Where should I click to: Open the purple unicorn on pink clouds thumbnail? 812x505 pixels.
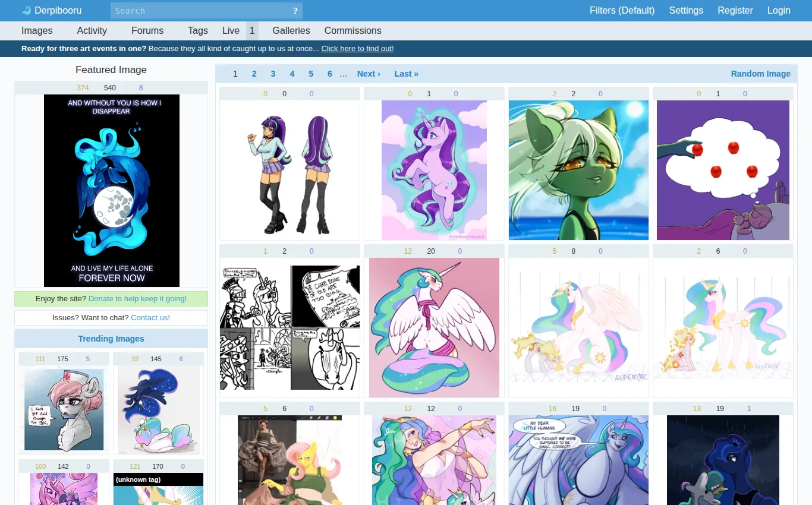point(434,171)
